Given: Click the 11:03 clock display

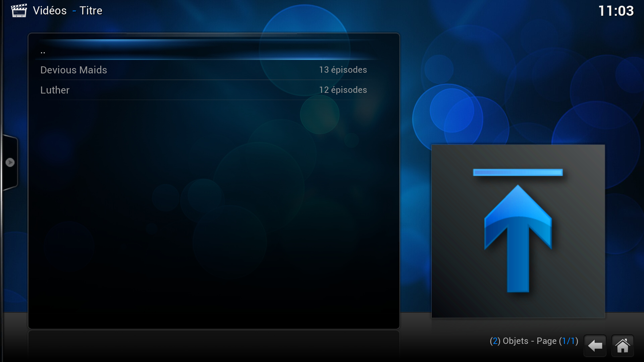Looking at the screenshot, I should point(616,11).
